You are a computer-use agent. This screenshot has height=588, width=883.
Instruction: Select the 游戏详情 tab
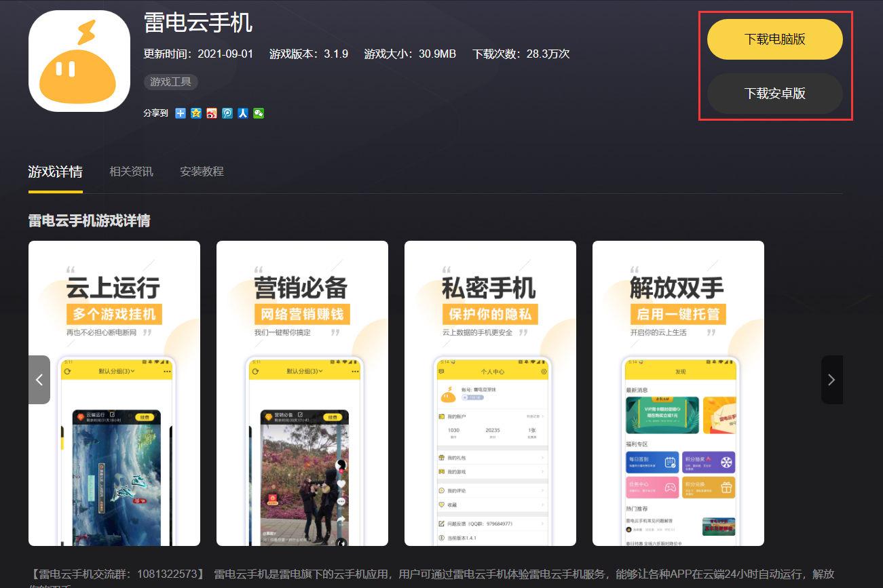[x=55, y=172]
